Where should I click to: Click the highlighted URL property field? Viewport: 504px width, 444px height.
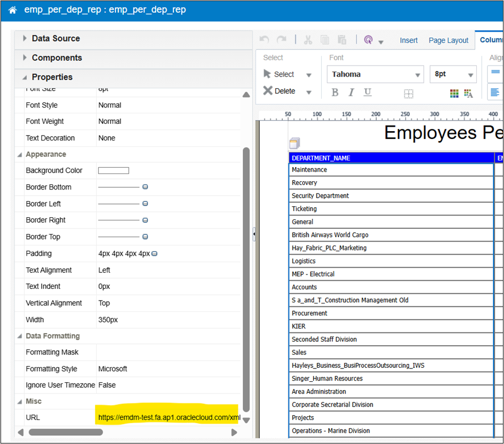(x=167, y=417)
